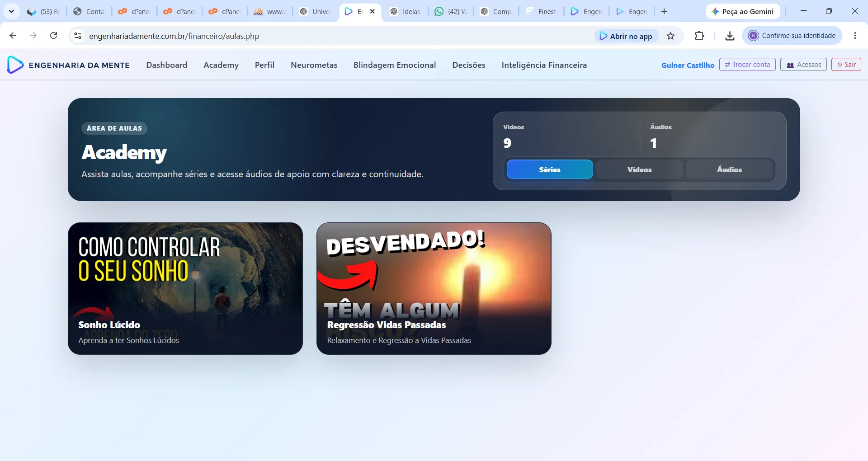The image size is (868, 461).
Task: Switch the filter to Vídeos
Action: (639, 169)
